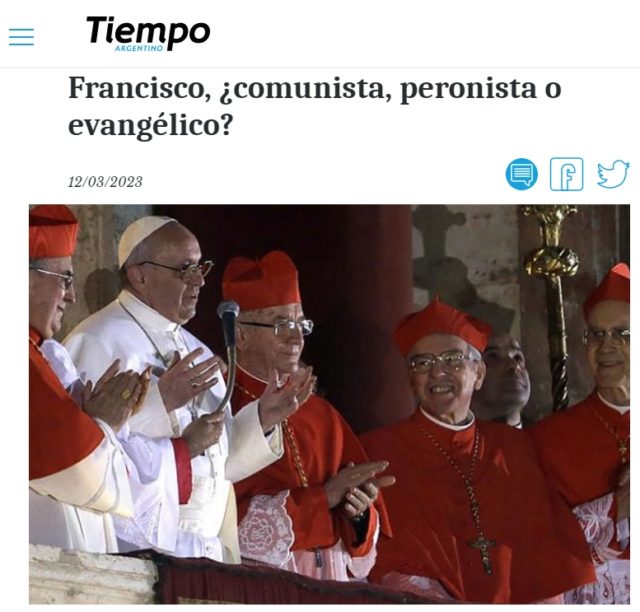Click the word 'evangélico?' in the headline

coord(150,125)
